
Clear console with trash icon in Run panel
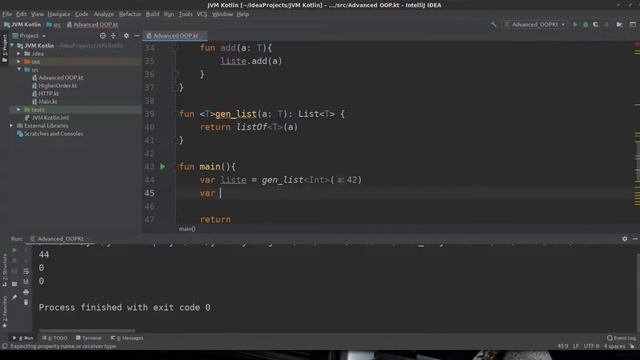(26, 302)
